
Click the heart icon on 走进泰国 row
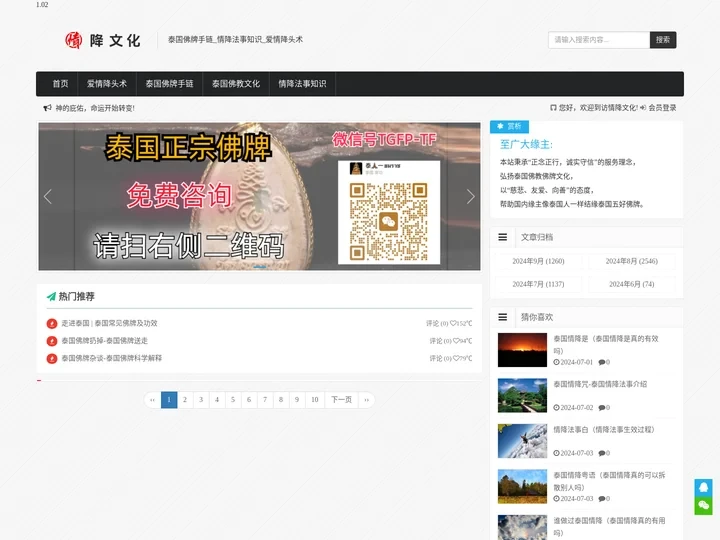[453, 323]
